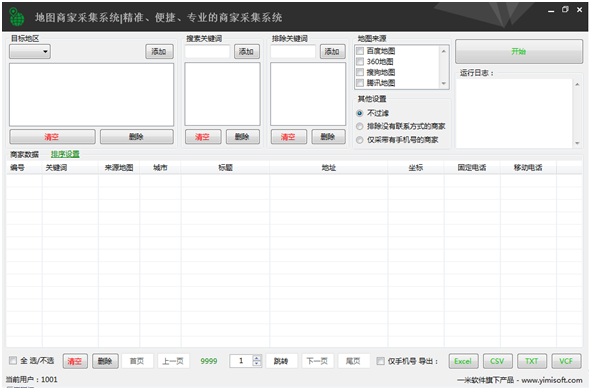Image resolution: width=591 pixels, height=390 pixels.
Task: Go to 首页 first page
Action: click(137, 361)
